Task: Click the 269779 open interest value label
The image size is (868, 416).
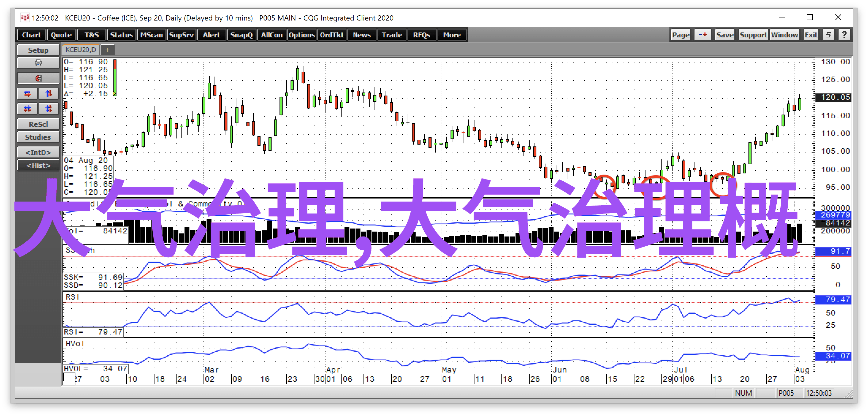Action: (833, 215)
